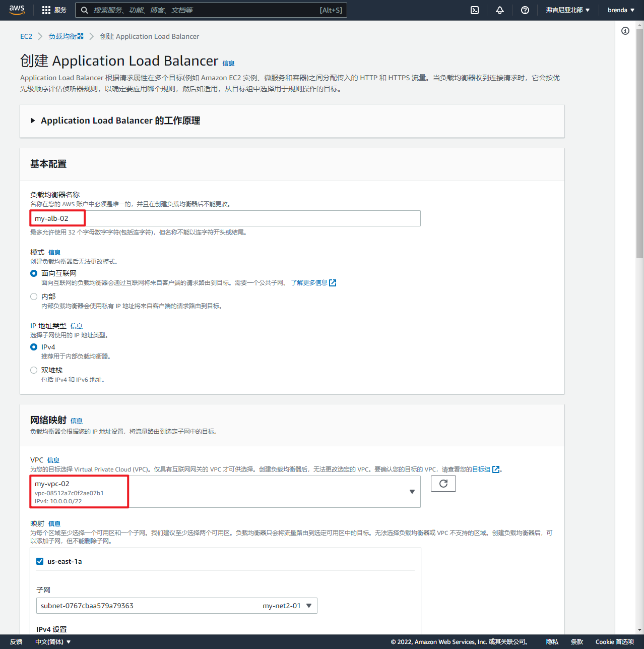The width and height of the screenshot is (644, 649).
Task: Click the IPv4 设置 label
Action: pos(51,629)
